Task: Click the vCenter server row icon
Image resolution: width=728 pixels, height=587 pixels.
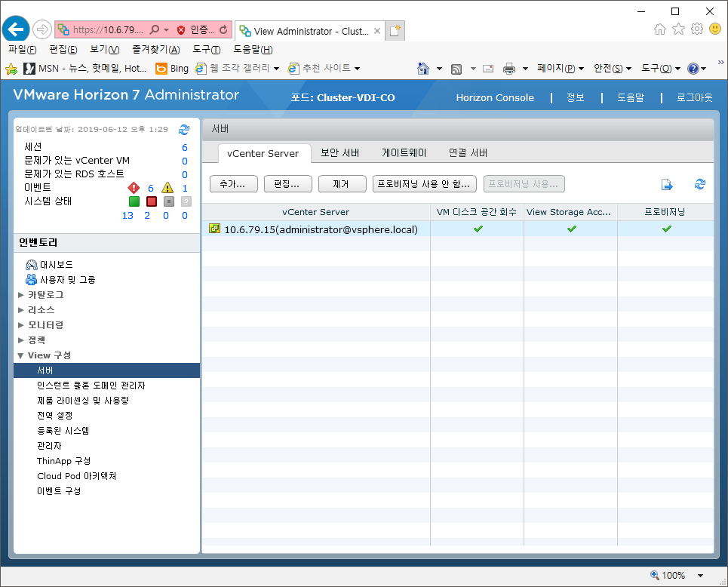Action: tap(214, 228)
